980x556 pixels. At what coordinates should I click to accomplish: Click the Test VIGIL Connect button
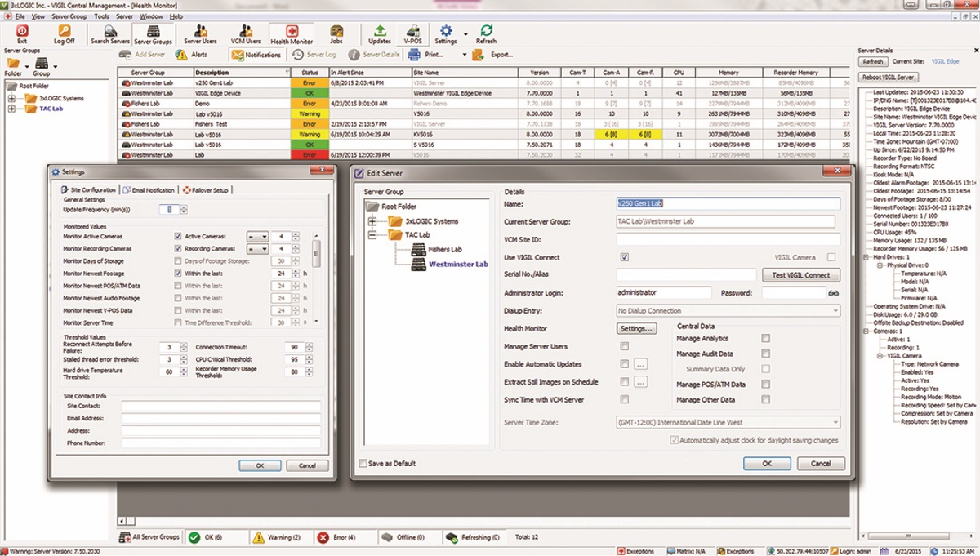[801, 275]
